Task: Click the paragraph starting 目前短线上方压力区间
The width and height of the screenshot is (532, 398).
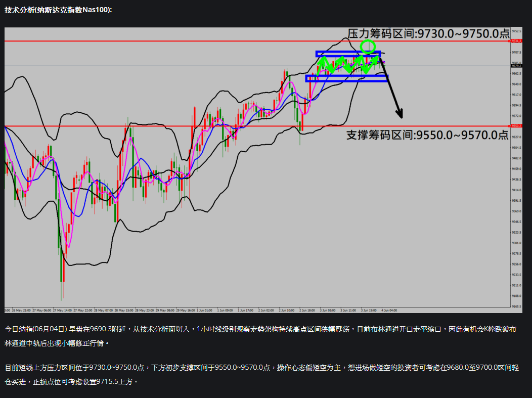Action: 261,375
